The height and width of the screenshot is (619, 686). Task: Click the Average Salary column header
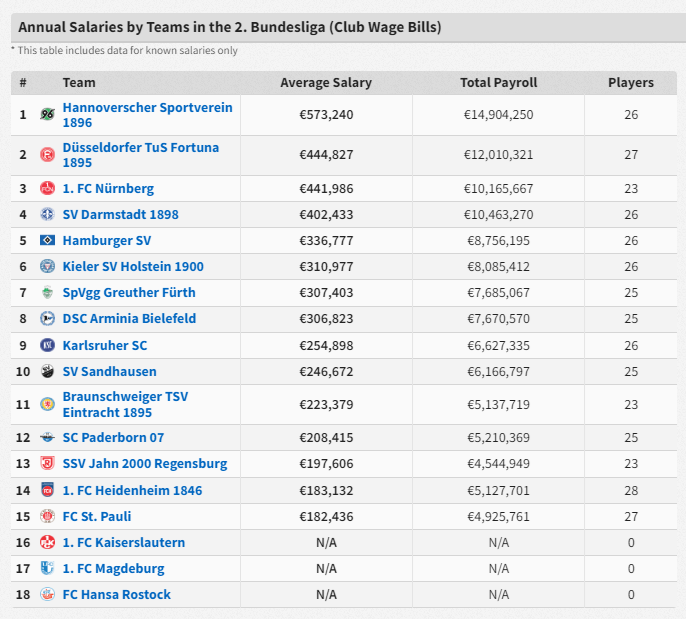click(326, 83)
